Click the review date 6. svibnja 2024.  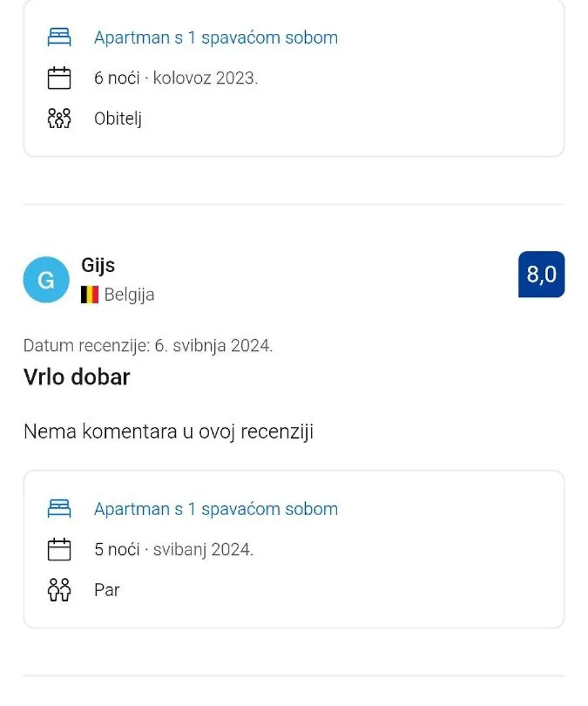click(214, 346)
